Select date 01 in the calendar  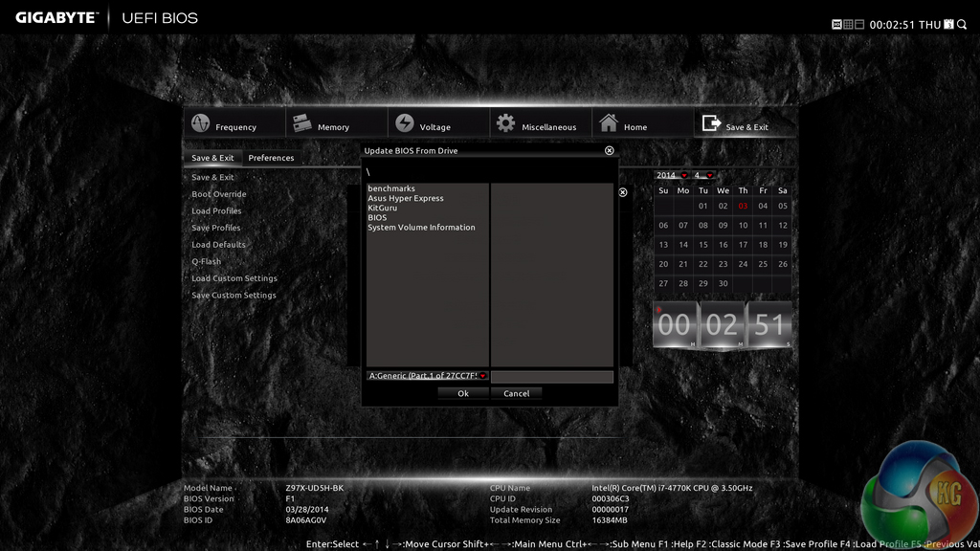point(703,207)
